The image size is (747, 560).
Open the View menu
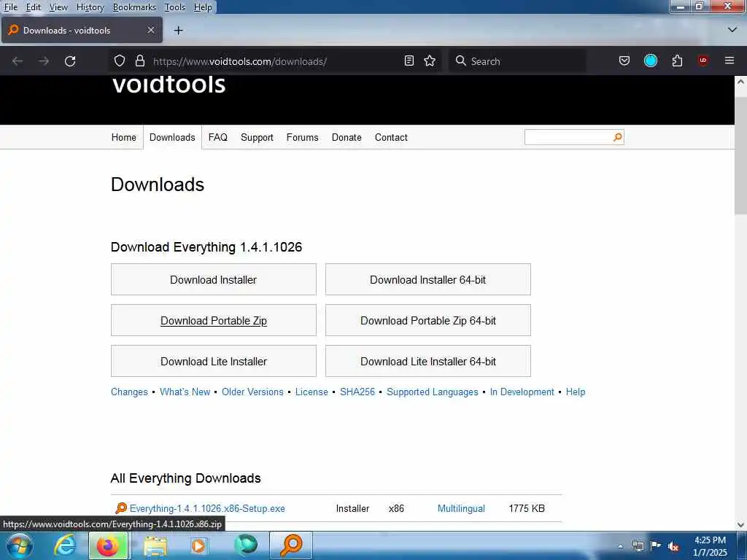click(x=58, y=7)
